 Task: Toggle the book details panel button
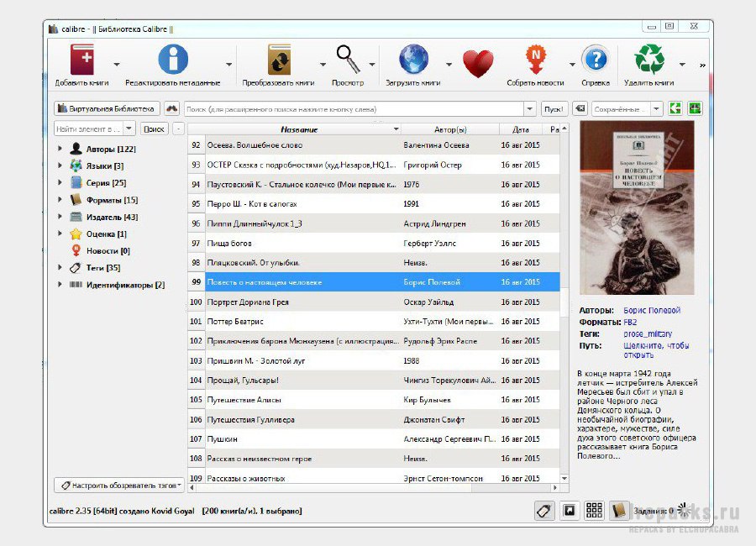[619, 510]
